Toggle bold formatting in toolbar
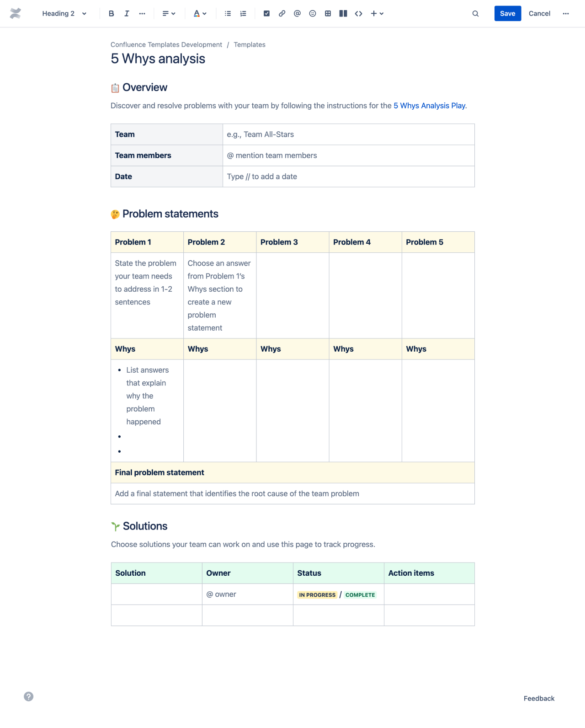 (111, 14)
